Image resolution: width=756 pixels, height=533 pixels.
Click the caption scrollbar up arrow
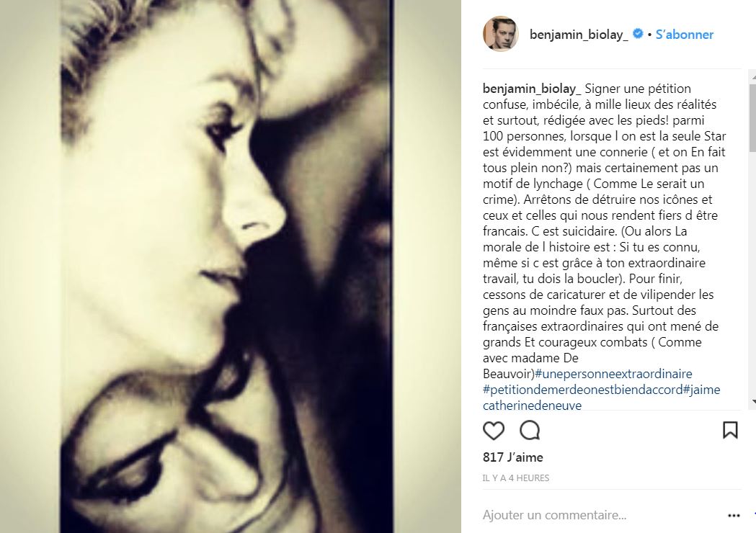(x=752, y=76)
